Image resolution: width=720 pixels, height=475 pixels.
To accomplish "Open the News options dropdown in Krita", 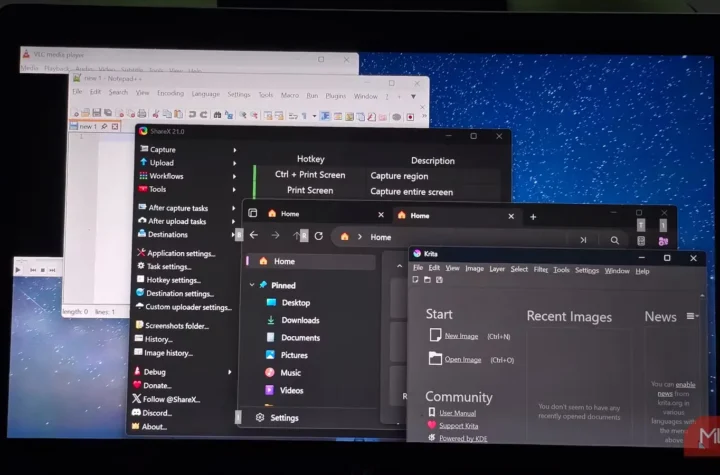I will tap(692, 316).
